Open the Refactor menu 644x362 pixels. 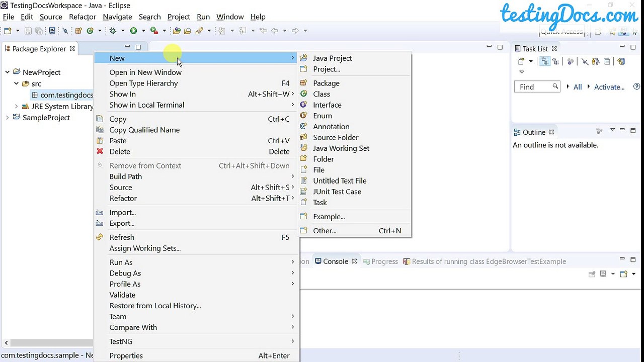click(83, 17)
